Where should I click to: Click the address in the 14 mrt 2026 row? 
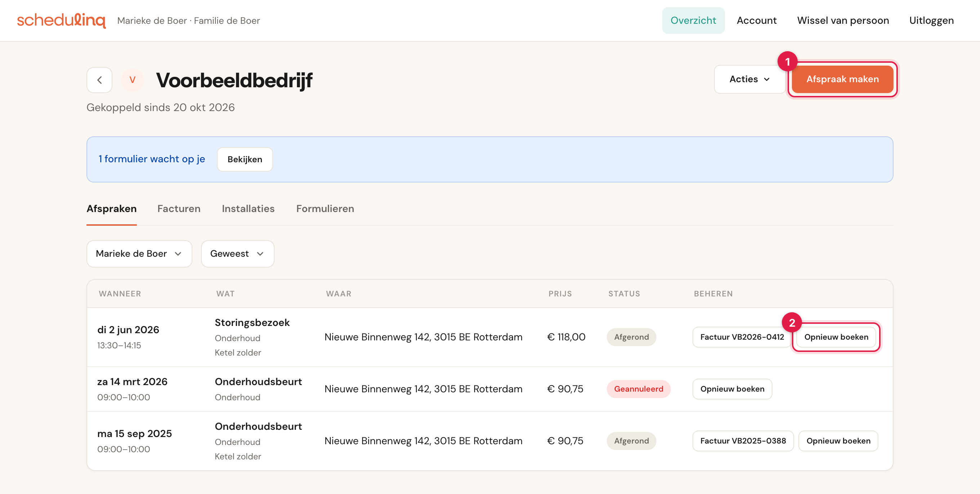tap(423, 389)
